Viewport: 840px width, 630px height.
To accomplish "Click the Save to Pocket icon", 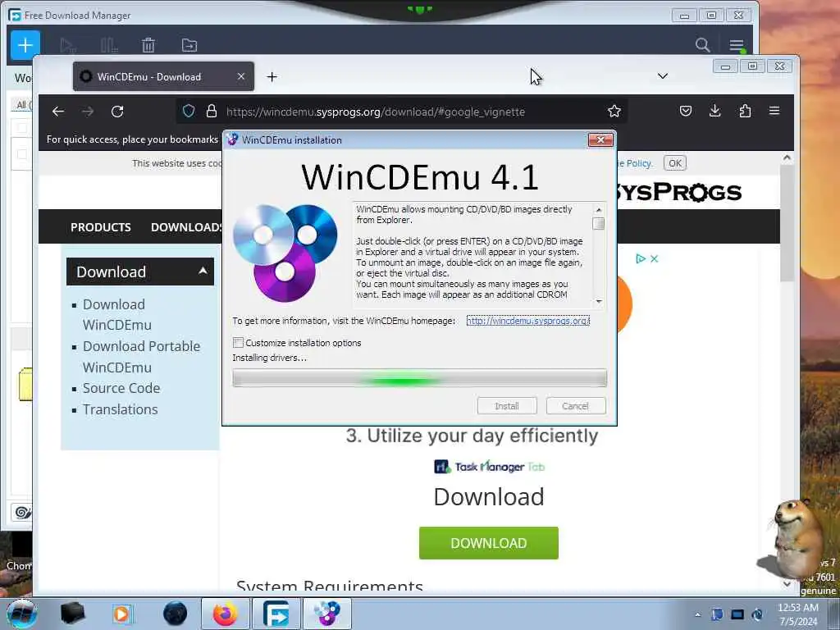I will pyautogui.click(x=685, y=111).
